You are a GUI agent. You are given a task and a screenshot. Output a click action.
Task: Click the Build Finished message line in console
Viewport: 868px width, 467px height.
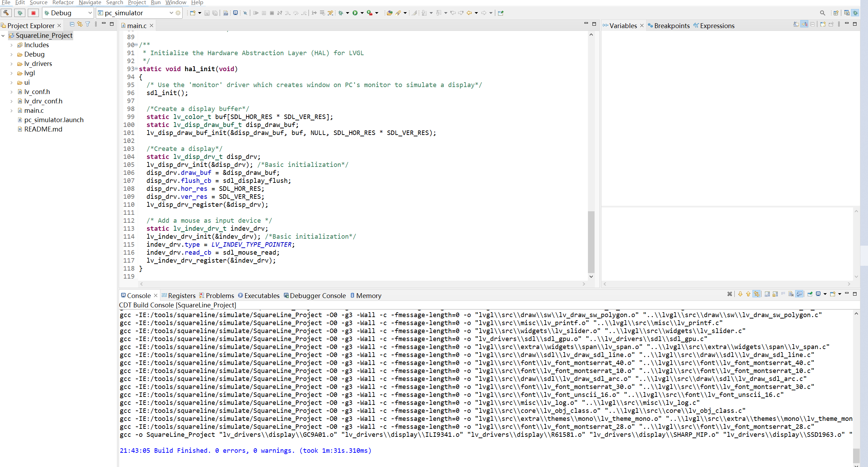245,451
